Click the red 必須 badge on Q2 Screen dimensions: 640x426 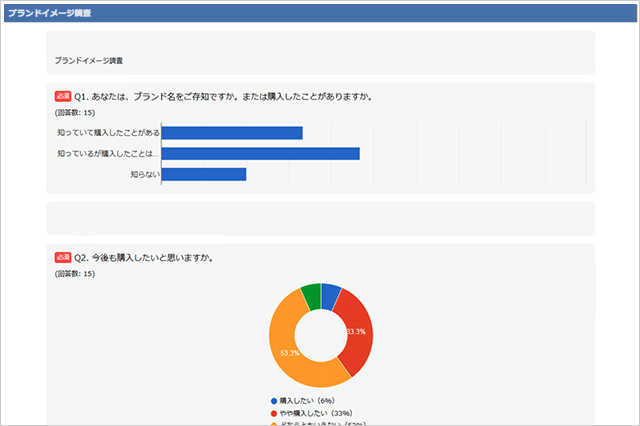click(x=63, y=257)
